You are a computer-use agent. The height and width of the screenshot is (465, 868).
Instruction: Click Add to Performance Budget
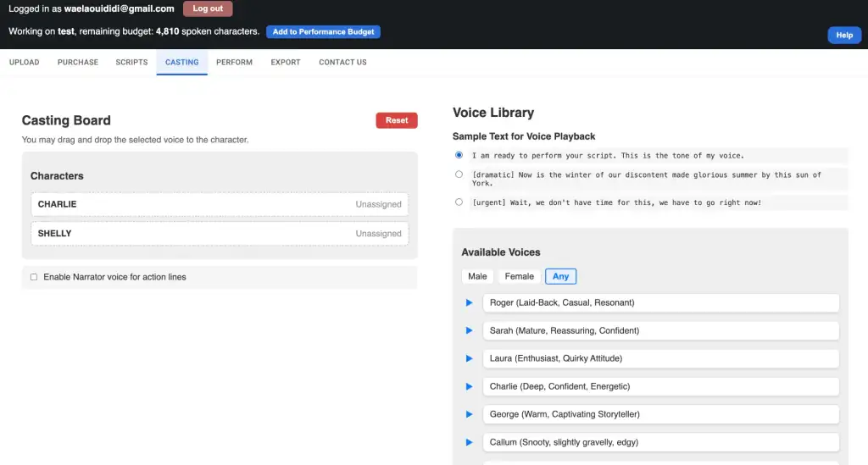tap(323, 31)
